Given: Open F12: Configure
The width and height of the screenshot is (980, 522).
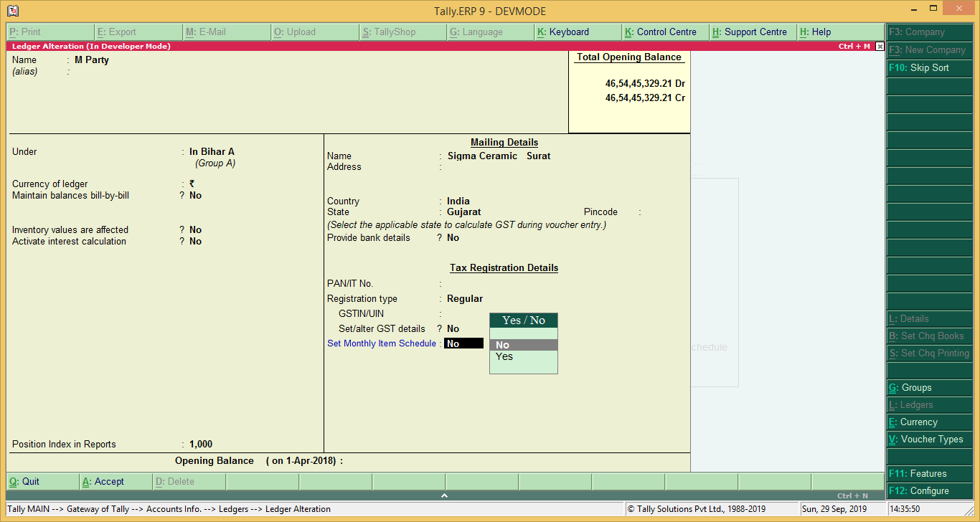Looking at the screenshot, I should click(x=929, y=490).
